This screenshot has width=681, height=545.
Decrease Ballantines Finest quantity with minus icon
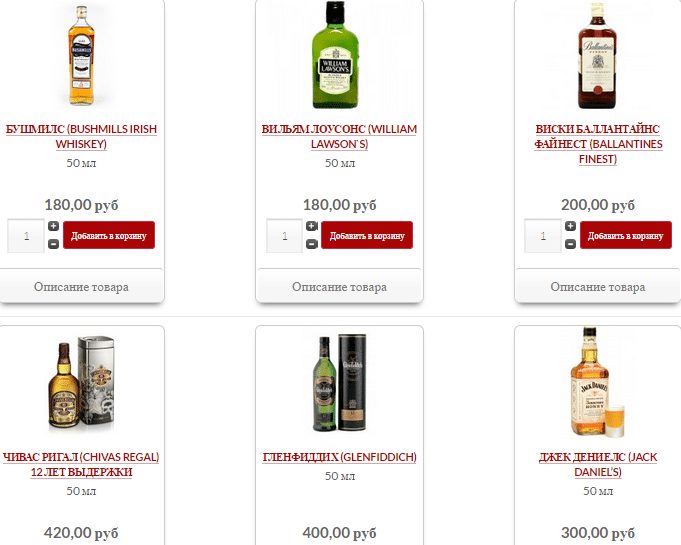[x=570, y=244]
